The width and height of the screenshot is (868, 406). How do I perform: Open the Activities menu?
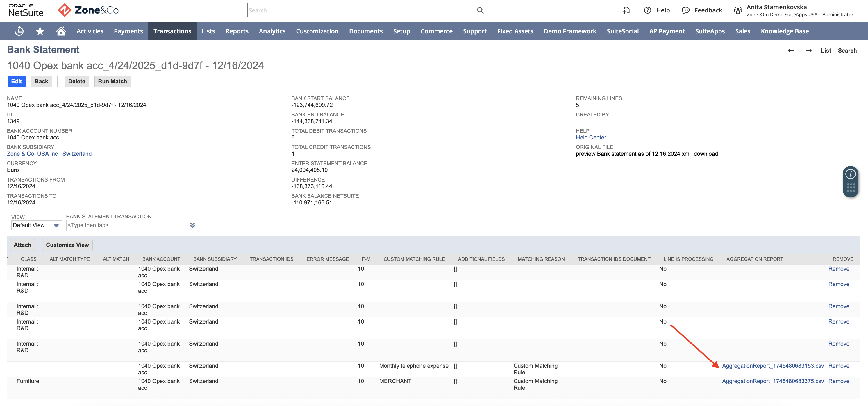tap(90, 31)
